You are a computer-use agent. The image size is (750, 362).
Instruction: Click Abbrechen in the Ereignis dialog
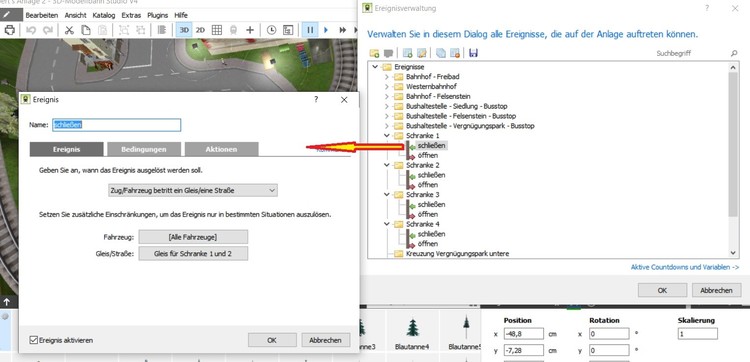point(325,340)
